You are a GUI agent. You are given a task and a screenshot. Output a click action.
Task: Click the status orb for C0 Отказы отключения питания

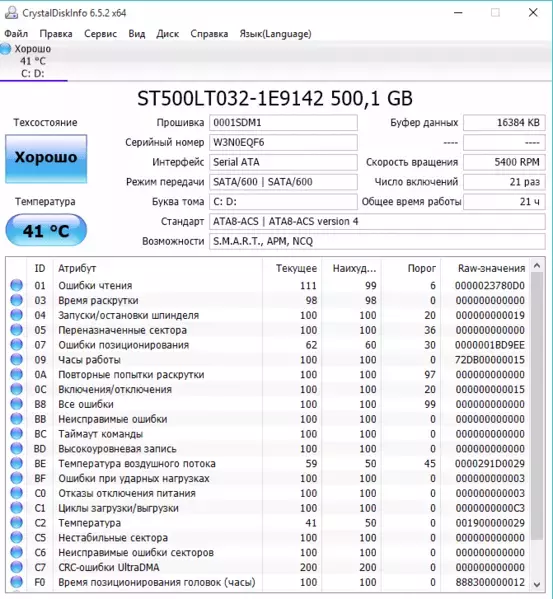tap(16, 493)
